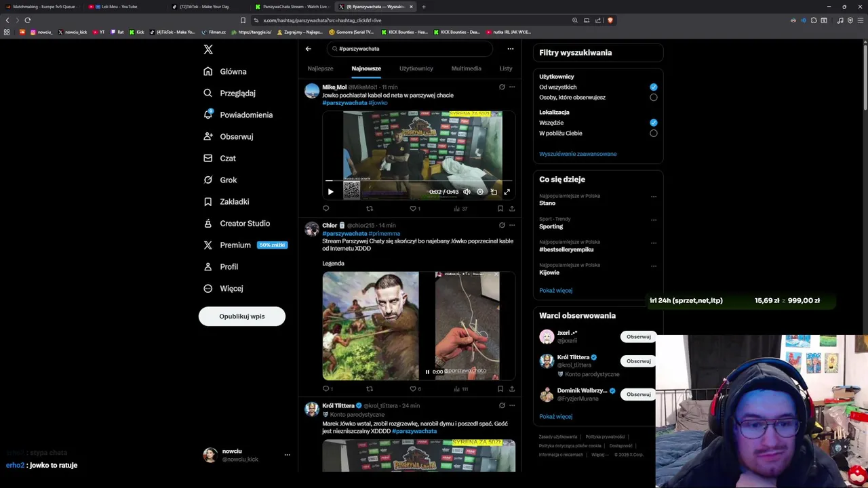868x488 pixels.
Task: Share the Mike Mol post
Action: [512, 209]
